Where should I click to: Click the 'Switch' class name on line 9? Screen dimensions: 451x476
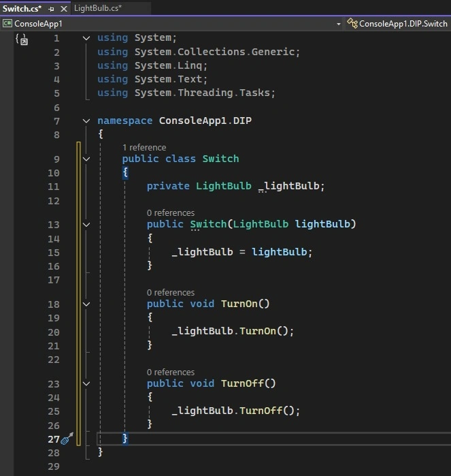coord(220,159)
